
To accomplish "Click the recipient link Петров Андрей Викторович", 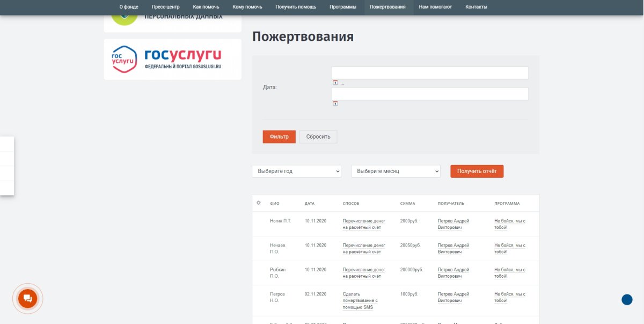I will [x=453, y=224].
